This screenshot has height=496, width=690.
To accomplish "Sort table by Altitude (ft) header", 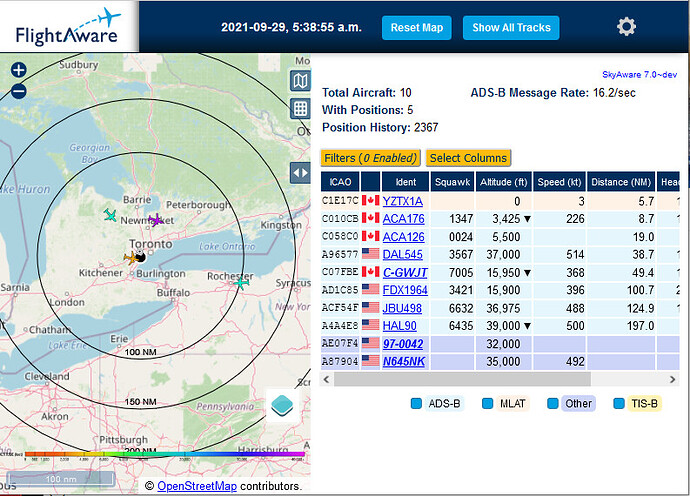I will click(x=503, y=182).
